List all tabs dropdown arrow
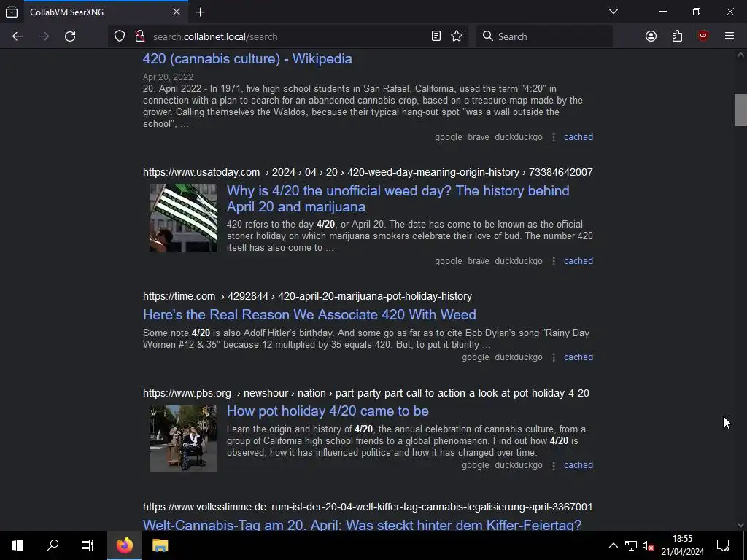Image resolution: width=747 pixels, height=560 pixels. pos(614,12)
